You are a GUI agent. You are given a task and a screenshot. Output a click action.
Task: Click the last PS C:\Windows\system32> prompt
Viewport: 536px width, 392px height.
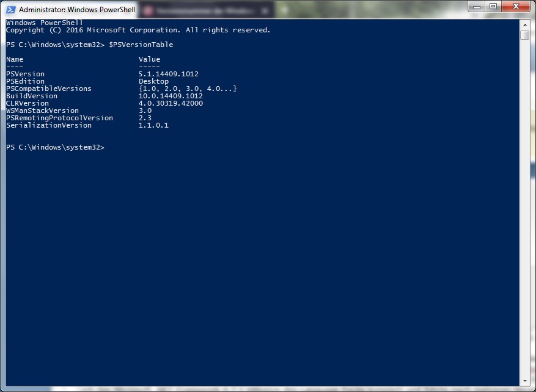point(55,147)
